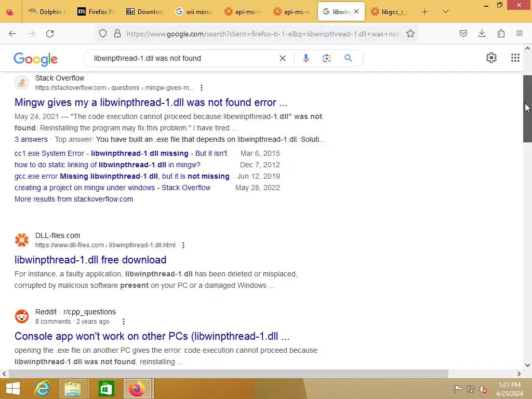Switch to the second api-ms-w tab
Image resolution: width=532 pixels, height=399 pixels.
coord(291,12)
